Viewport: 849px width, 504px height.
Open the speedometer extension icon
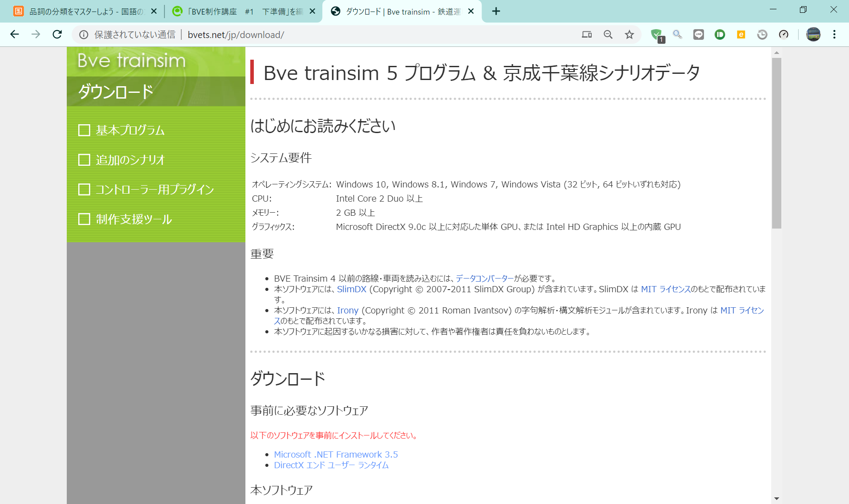[784, 34]
